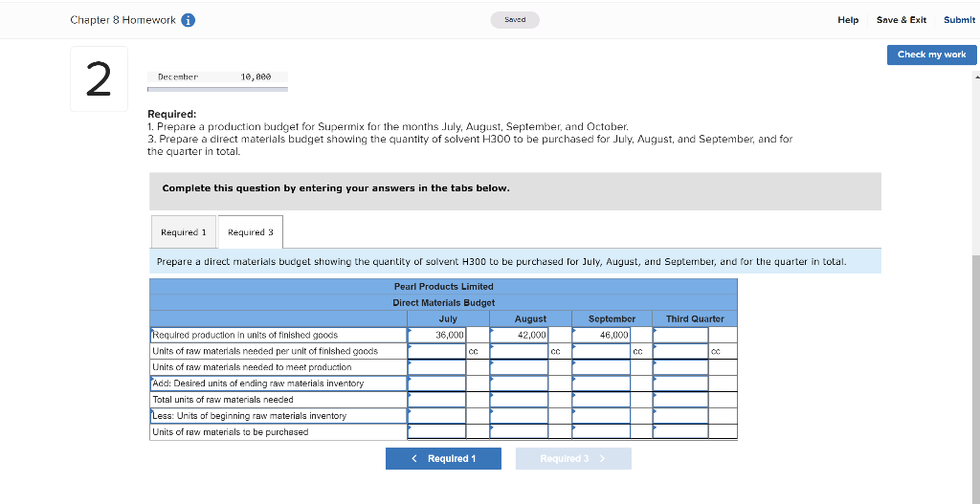Open 'Less: Units of beginning' label dropdown
980x504 pixels.
tap(278, 416)
